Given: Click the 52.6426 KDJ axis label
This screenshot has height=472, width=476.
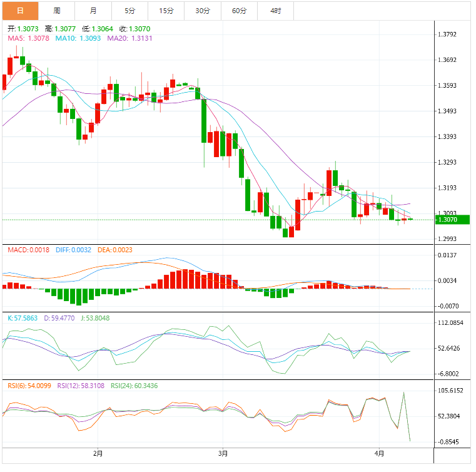Looking at the screenshot, I should tap(448, 348).
